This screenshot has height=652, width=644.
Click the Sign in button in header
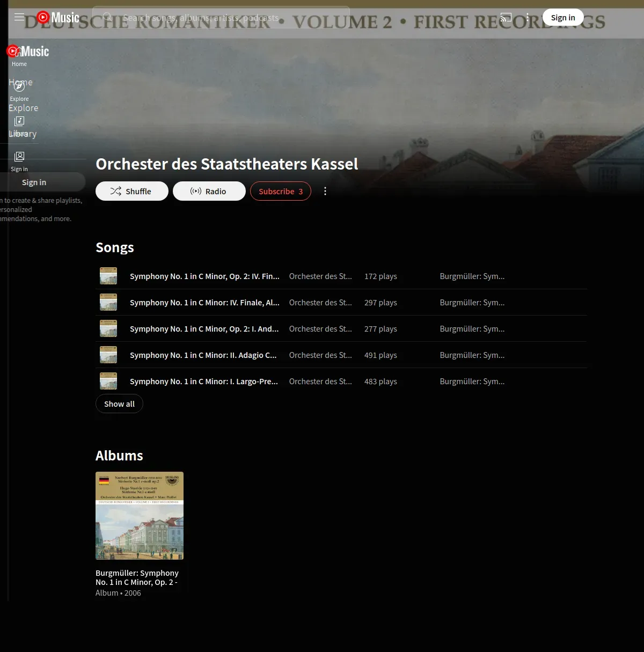coord(563,17)
